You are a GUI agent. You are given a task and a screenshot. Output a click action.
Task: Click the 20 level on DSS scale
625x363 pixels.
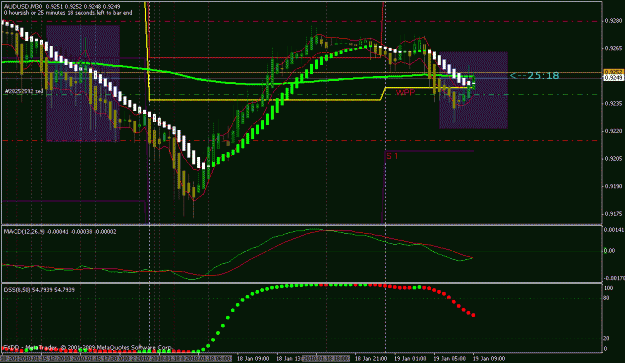tap(607, 338)
